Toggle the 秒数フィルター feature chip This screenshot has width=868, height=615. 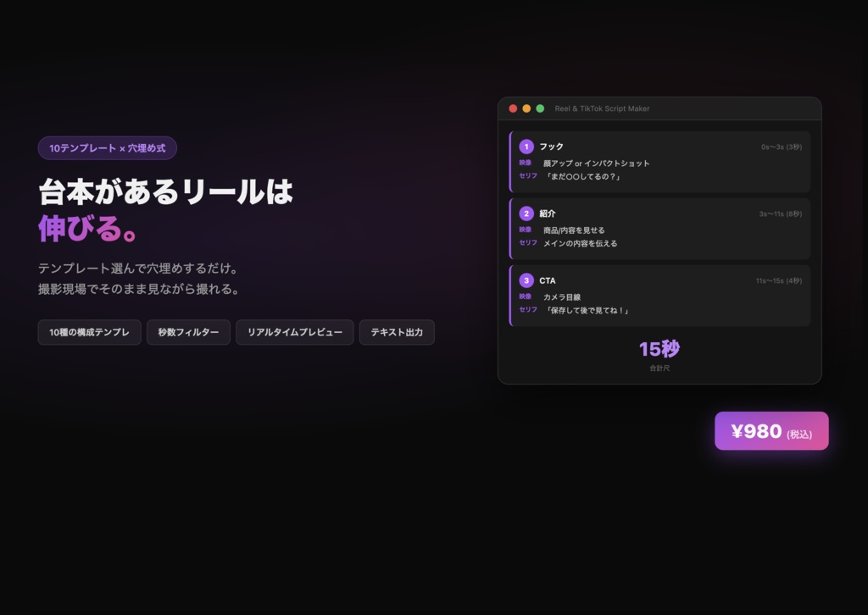[188, 332]
